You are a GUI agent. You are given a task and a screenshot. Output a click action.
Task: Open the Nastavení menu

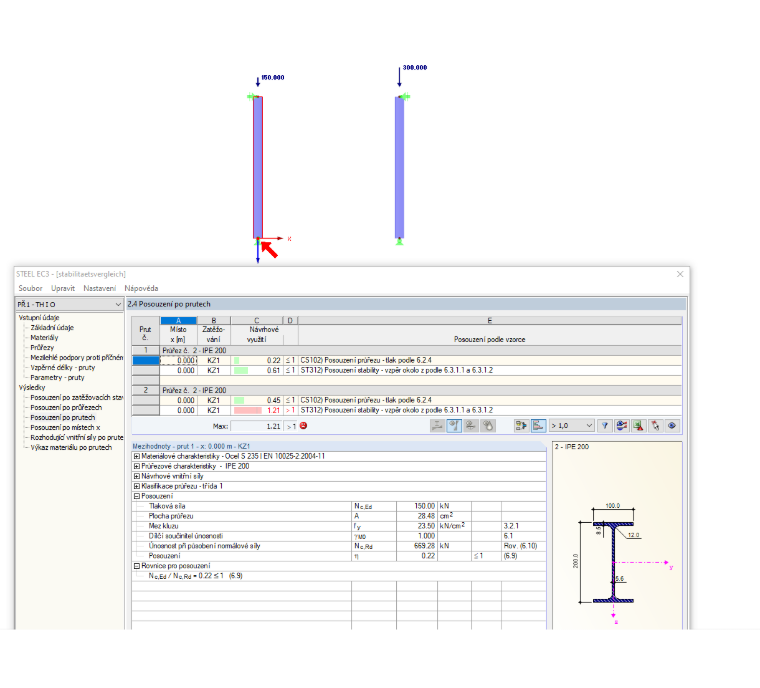99,288
